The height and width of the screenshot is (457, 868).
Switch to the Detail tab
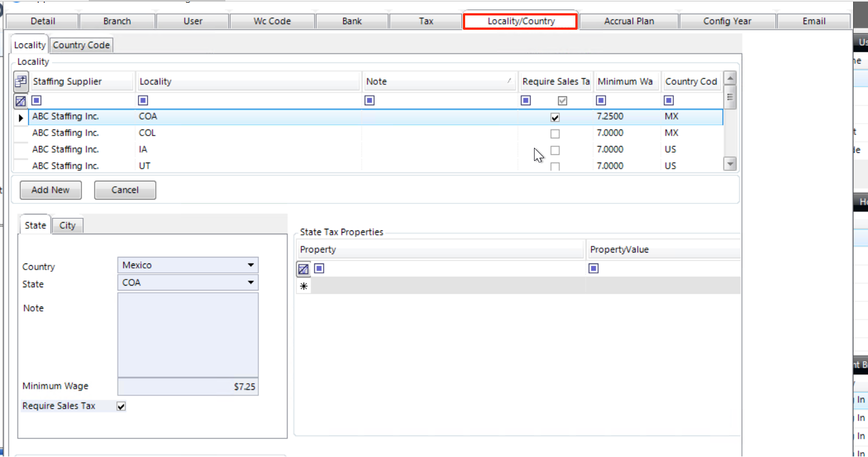tap(42, 21)
